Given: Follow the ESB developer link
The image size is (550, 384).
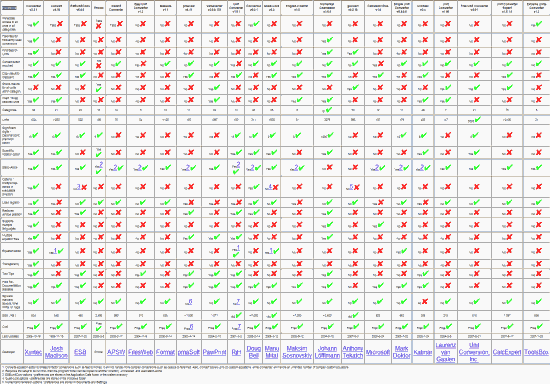Looking at the screenshot, I should click(x=80, y=352).
